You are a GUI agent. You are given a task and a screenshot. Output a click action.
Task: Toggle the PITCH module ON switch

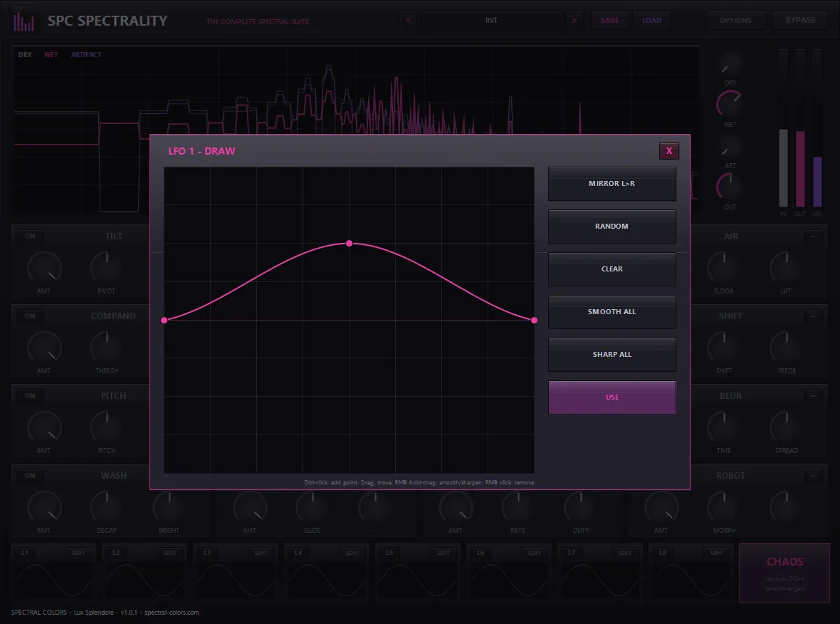30,395
